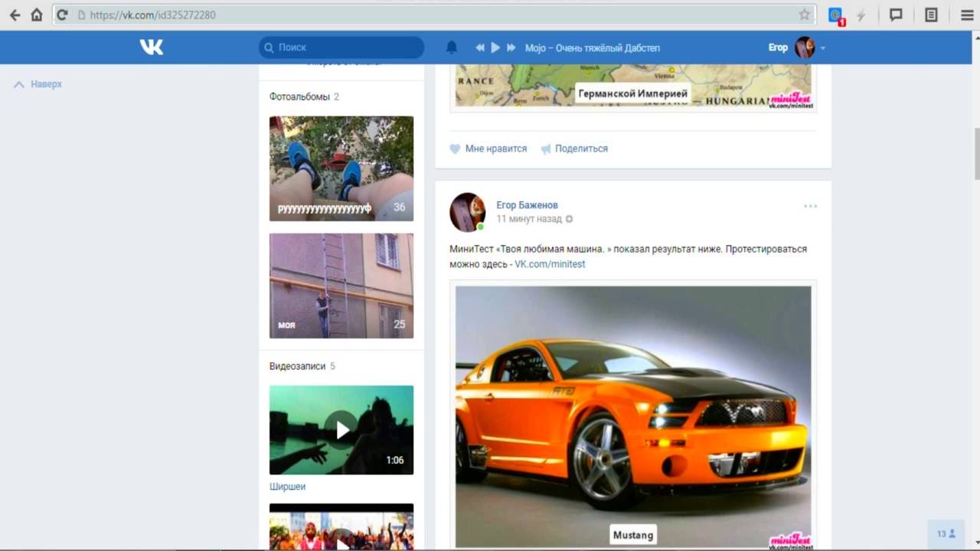The height and width of the screenshot is (551, 980).
Task: Click the gear icon beside post time
Action: tap(569, 219)
